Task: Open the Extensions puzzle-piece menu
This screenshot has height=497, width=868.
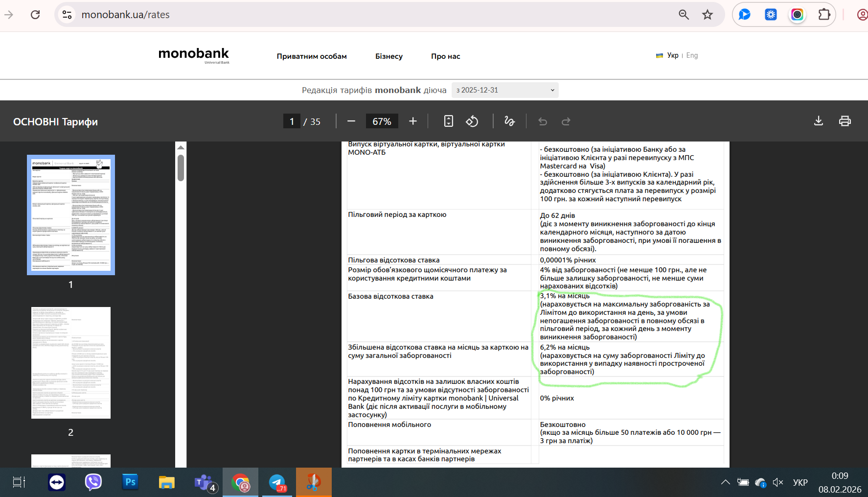Action: (824, 15)
